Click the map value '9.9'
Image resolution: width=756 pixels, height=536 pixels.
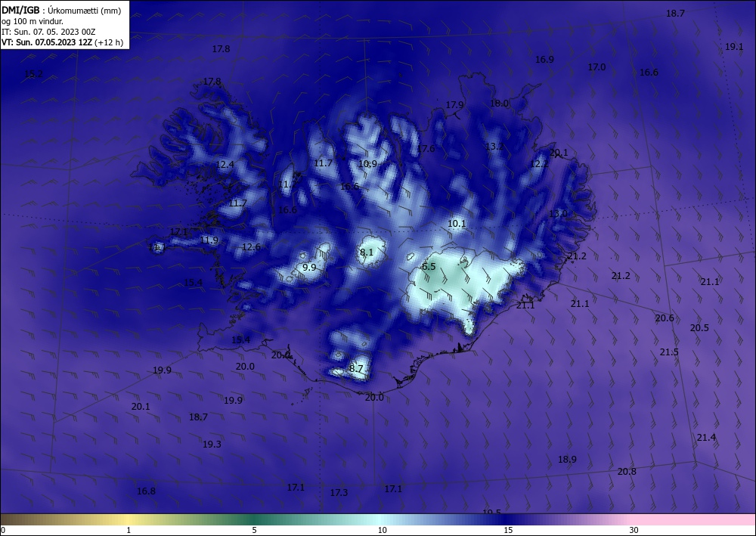(309, 267)
